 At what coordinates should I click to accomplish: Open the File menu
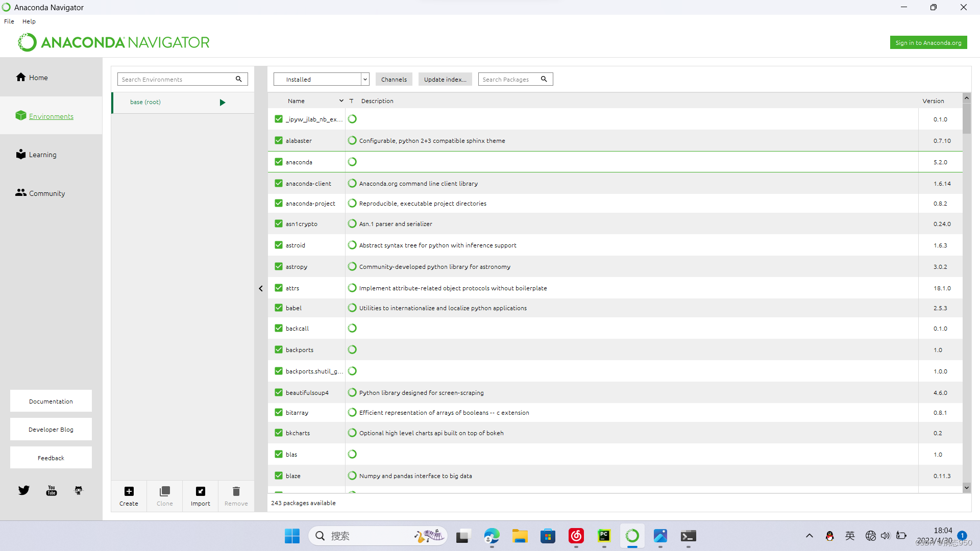point(9,21)
